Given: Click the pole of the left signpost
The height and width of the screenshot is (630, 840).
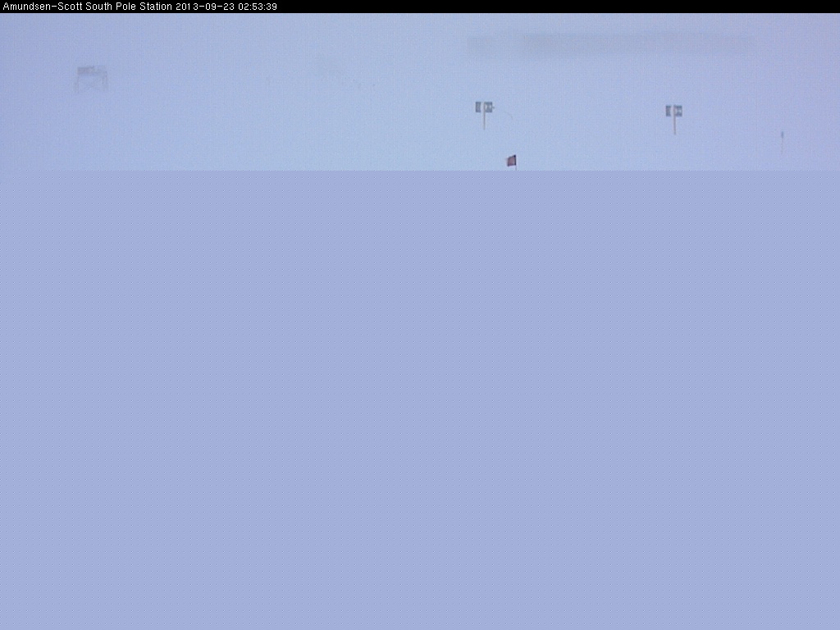Looking at the screenshot, I should click(x=484, y=122).
